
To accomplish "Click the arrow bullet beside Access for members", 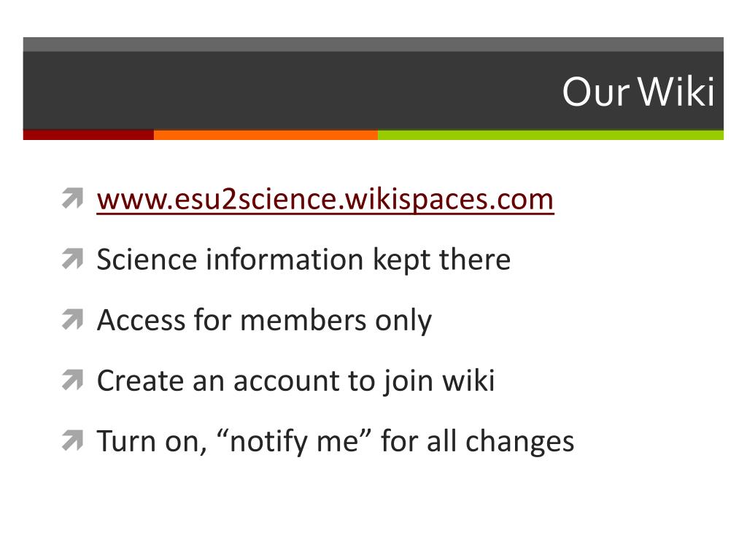I will tap(72, 319).
